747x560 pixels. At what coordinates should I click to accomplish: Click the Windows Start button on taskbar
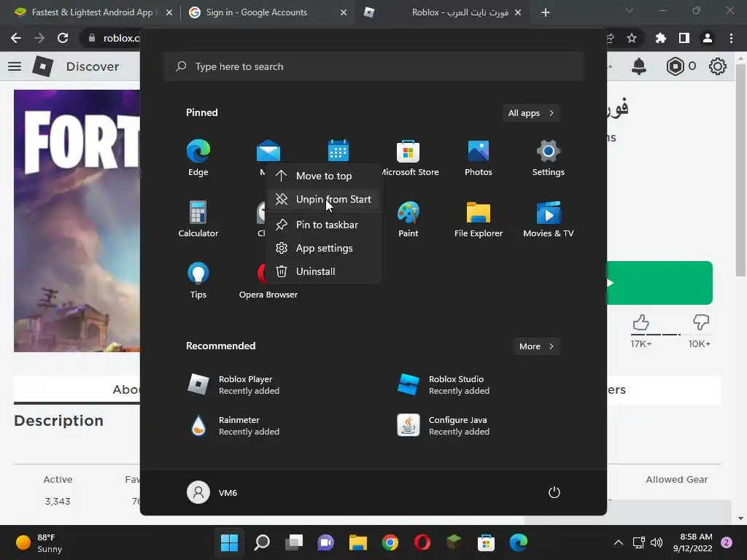(229, 542)
